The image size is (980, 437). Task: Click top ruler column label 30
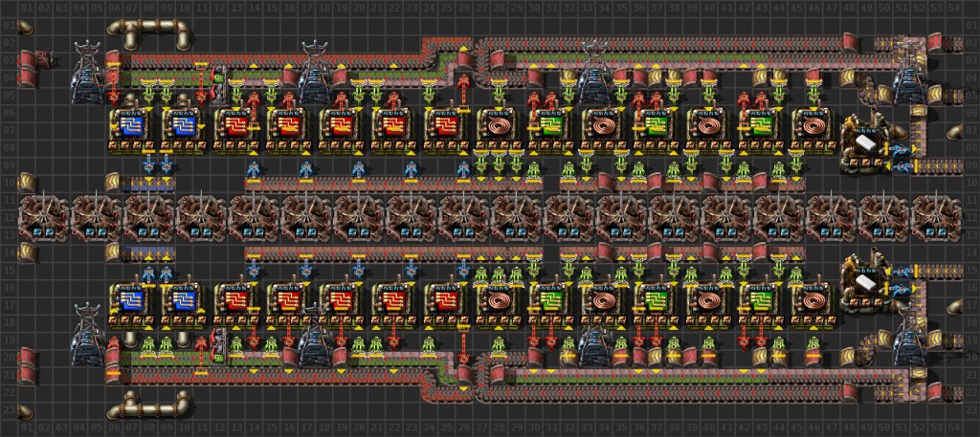[533, 8]
